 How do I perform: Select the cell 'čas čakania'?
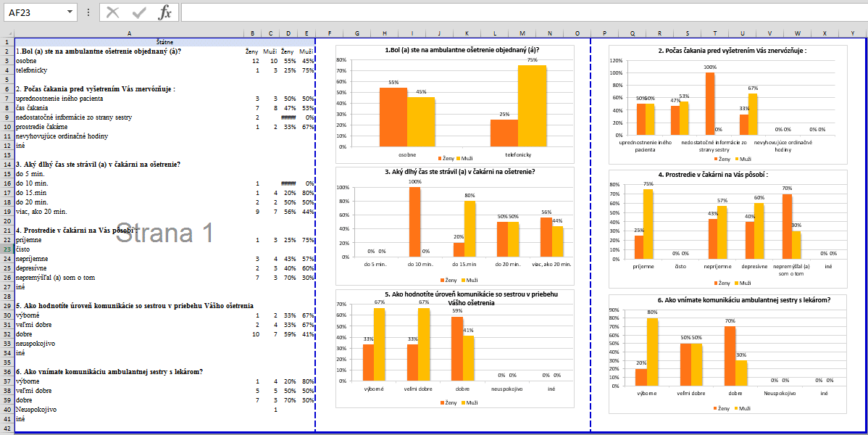point(130,108)
